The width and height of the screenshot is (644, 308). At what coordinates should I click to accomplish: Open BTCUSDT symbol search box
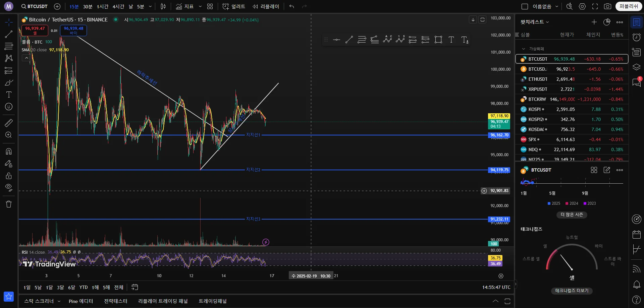(34, 6)
